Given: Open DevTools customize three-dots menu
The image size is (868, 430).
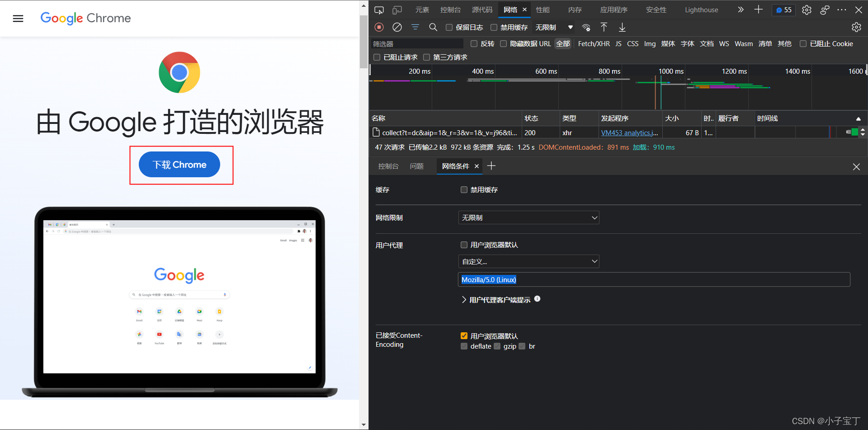Looking at the screenshot, I should 842,9.
